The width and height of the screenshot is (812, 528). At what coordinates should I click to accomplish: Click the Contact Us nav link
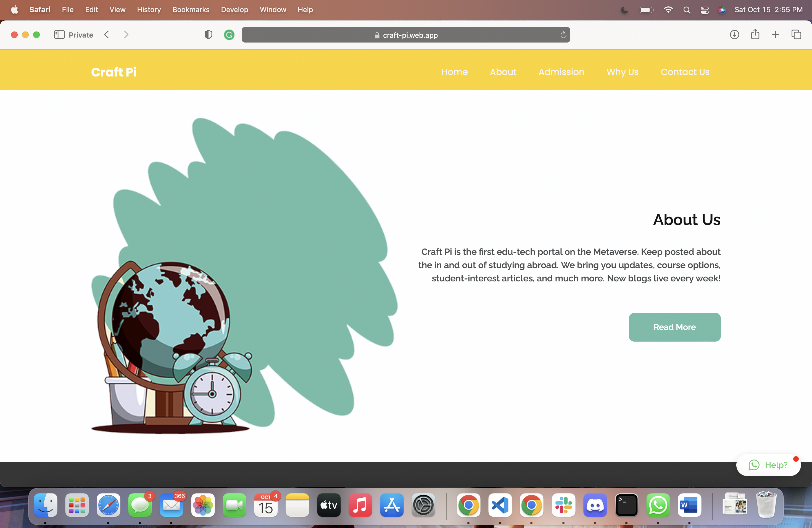[685, 72]
